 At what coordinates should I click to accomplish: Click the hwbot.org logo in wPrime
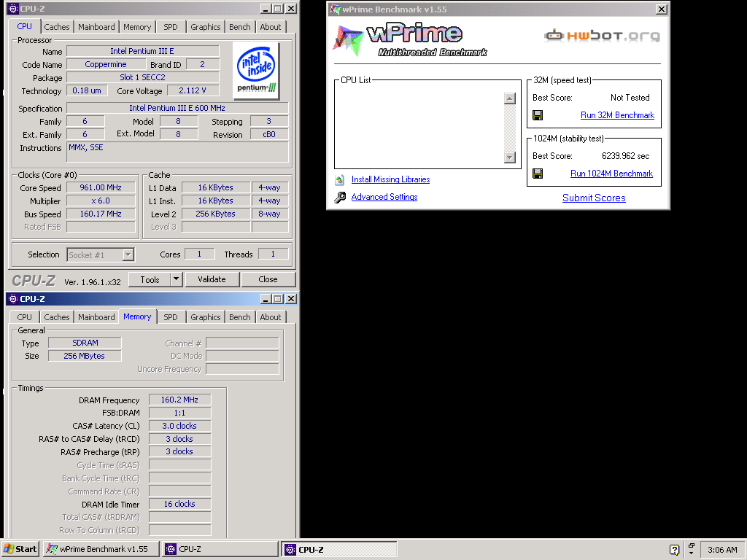tap(602, 36)
